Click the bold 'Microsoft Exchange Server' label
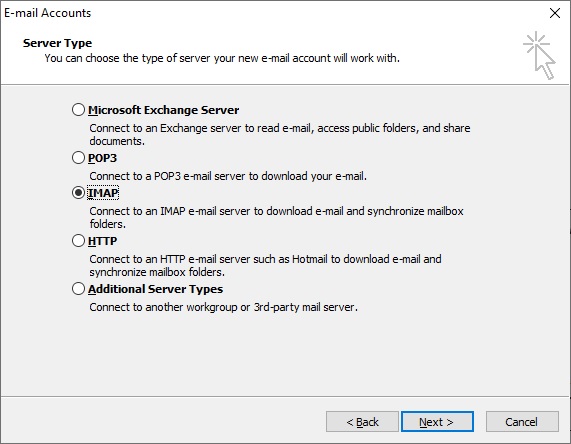 pos(164,110)
